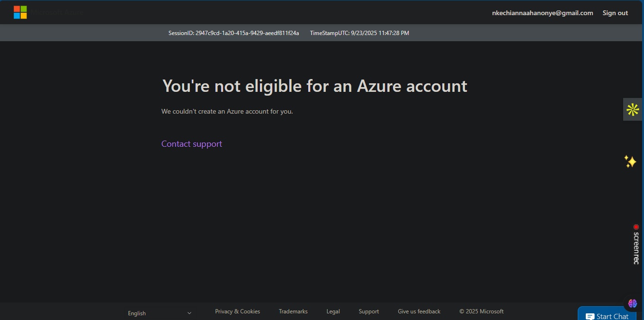Open Contact support
The height and width of the screenshot is (320, 644).
click(191, 143)
